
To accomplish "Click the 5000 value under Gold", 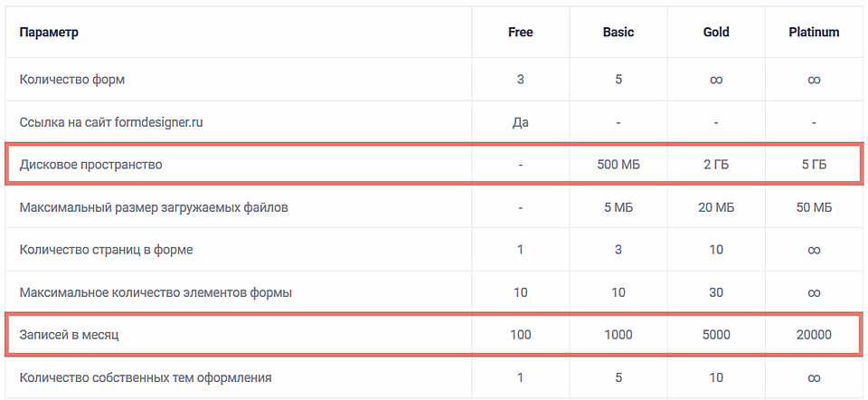I will (x=716, y=335).
